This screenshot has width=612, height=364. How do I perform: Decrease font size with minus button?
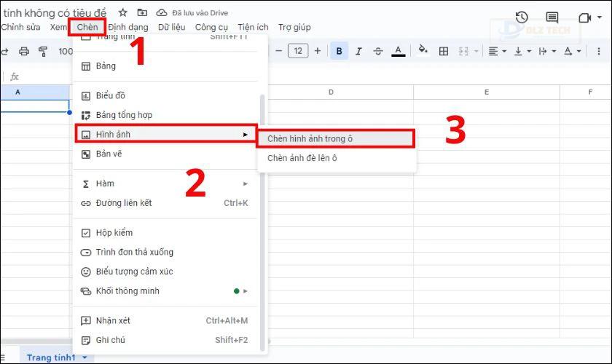pos(278,51)
